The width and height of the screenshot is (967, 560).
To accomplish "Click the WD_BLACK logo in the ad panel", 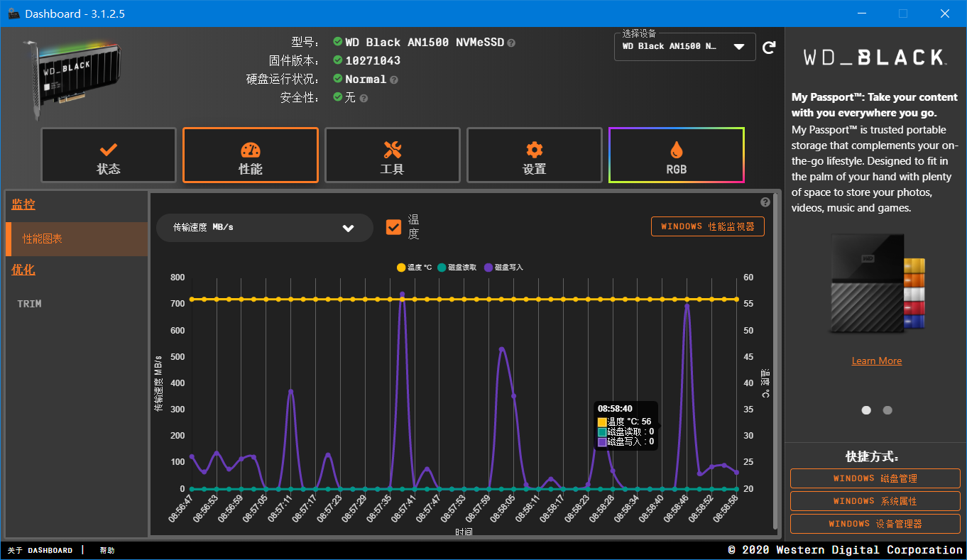I will click(875, 57).
